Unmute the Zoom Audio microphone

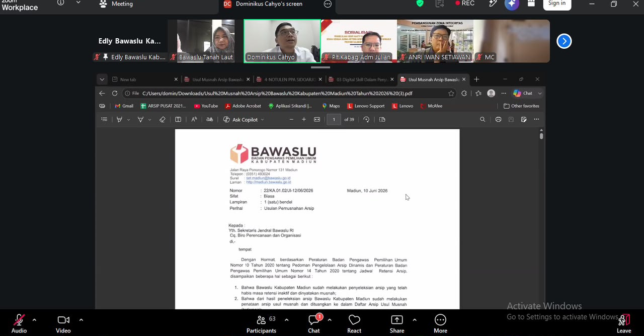19,323
